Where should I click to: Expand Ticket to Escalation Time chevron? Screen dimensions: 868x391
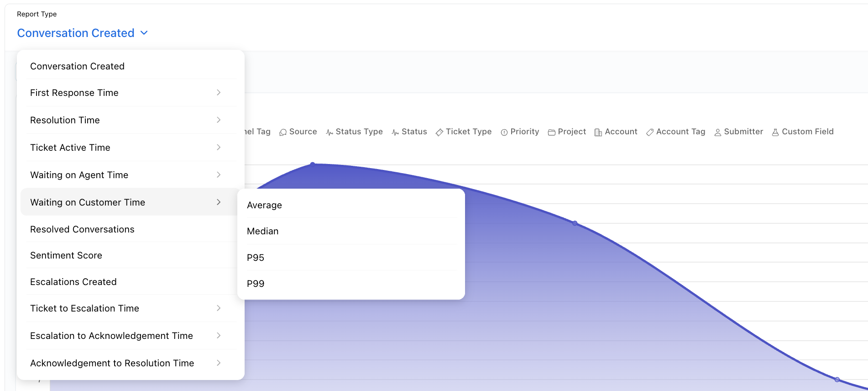(x=219, y=308)
